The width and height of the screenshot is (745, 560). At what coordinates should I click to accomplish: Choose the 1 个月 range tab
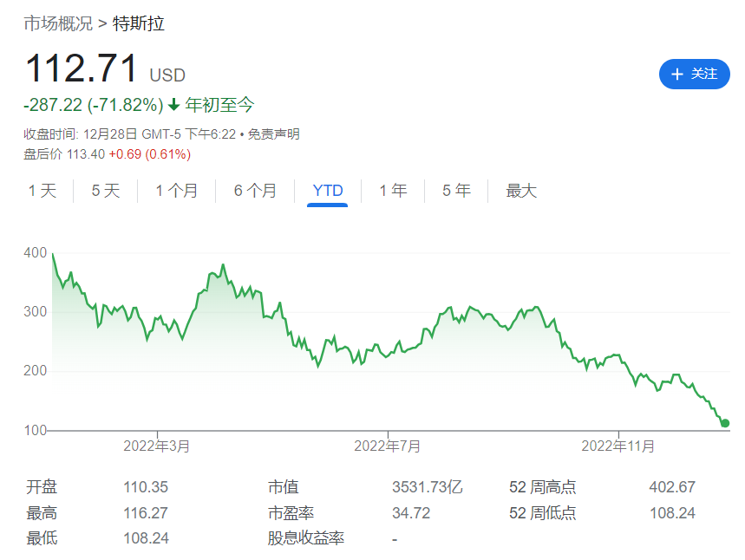pos(177,191)
